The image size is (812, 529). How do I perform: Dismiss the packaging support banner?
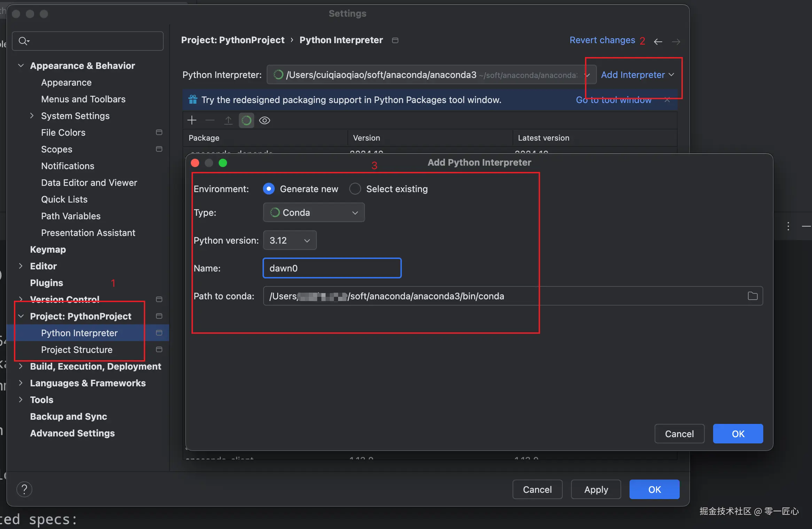tap(667, 100)
